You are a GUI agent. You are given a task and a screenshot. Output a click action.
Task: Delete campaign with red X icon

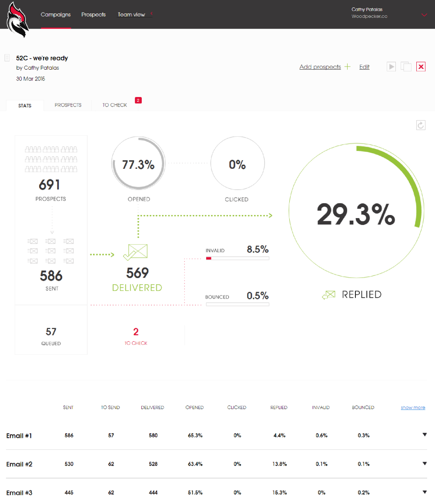coord(421,67)
